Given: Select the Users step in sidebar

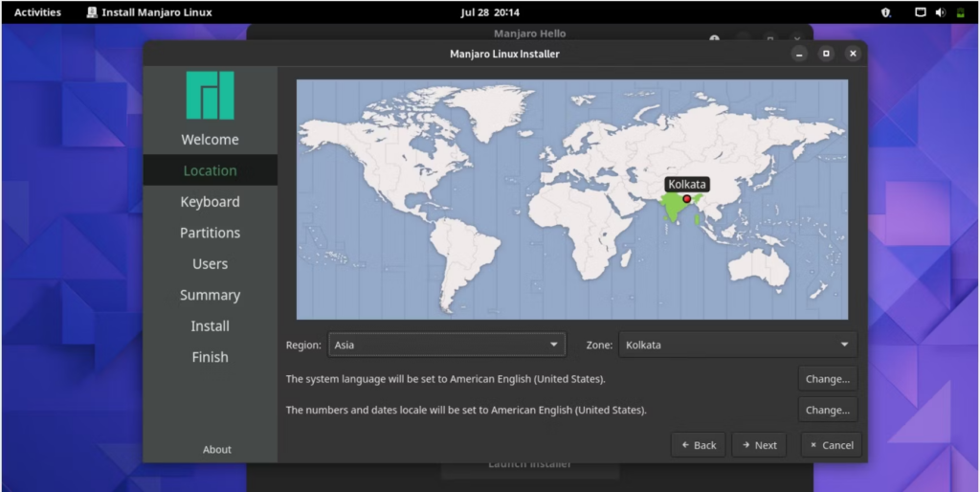Looking at the screenshot, I should (x=210, y=264).
